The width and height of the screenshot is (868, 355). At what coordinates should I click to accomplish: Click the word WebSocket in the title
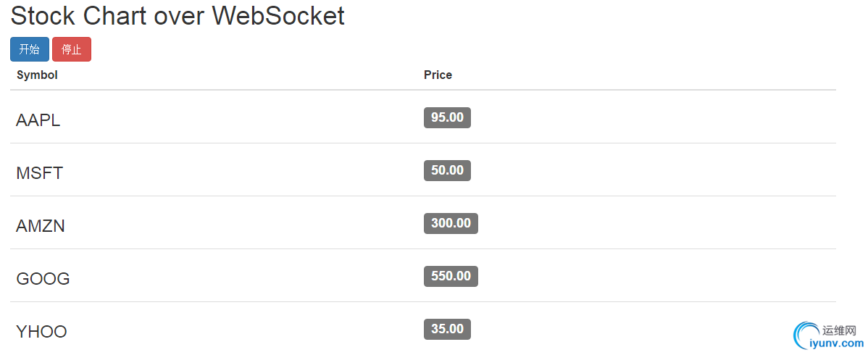point(279,16)
